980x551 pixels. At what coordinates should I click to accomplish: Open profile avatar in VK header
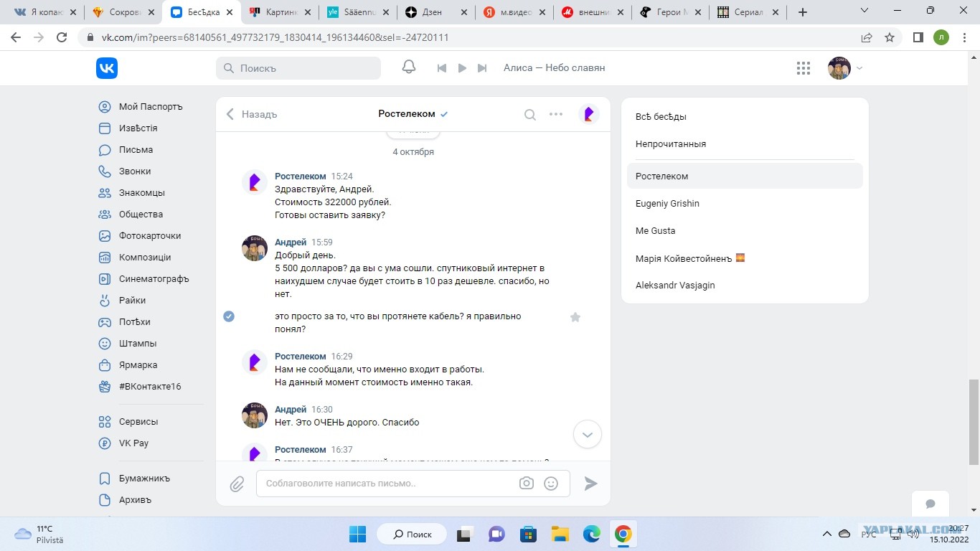839,68
